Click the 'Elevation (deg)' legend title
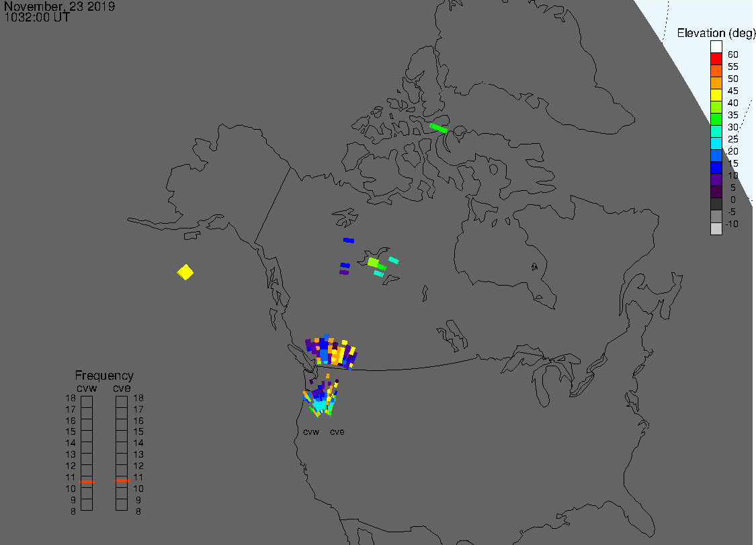Image resolution: width=756 pixels, height=545 pixels. click(716, 33)
